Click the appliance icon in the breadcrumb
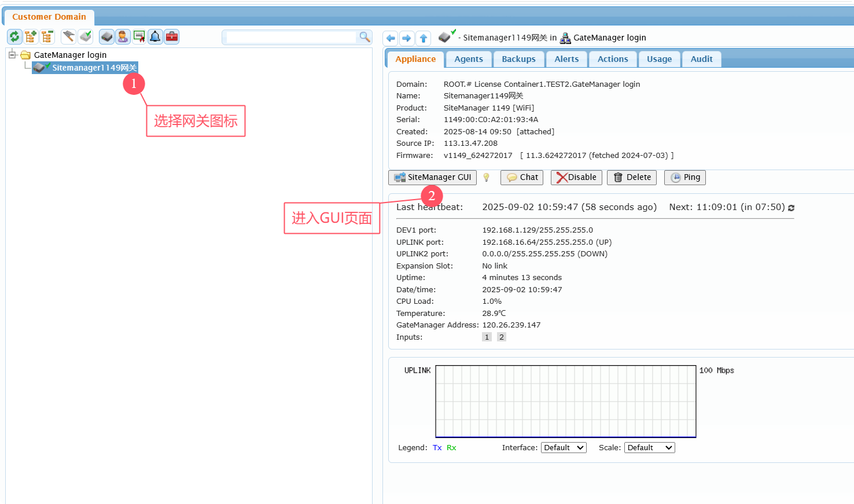Image resolution: width=854 pixels, height=504 pixels. tap(446, 36)
